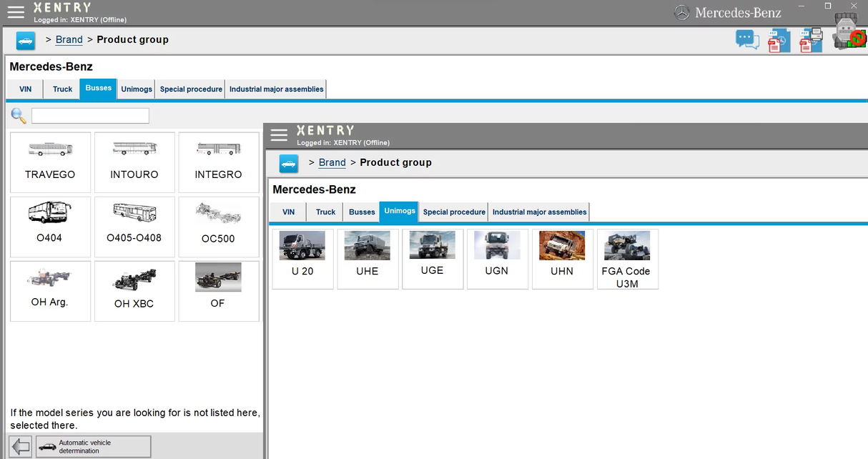Click the magnifying glass search icon
868x459 pixels.
(19, 116)
